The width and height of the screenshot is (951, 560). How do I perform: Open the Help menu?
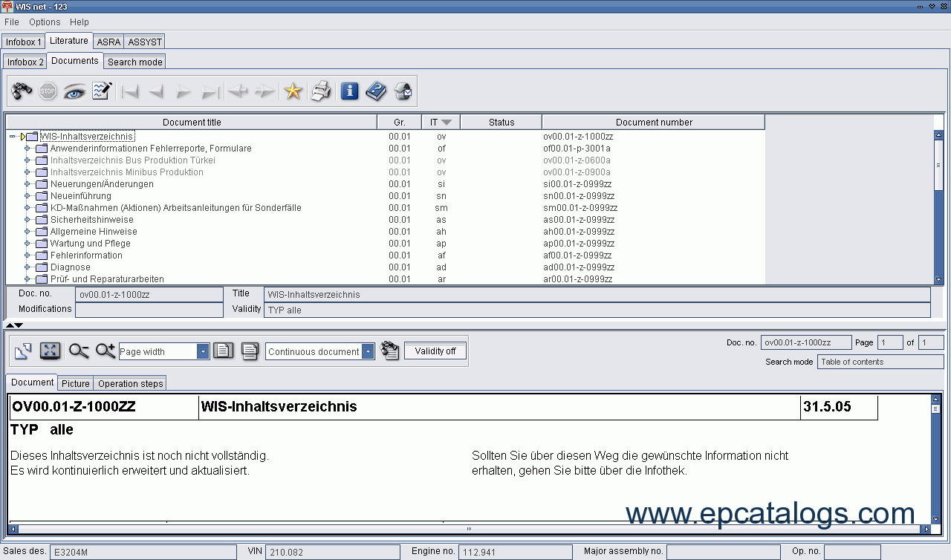(79, 22)
